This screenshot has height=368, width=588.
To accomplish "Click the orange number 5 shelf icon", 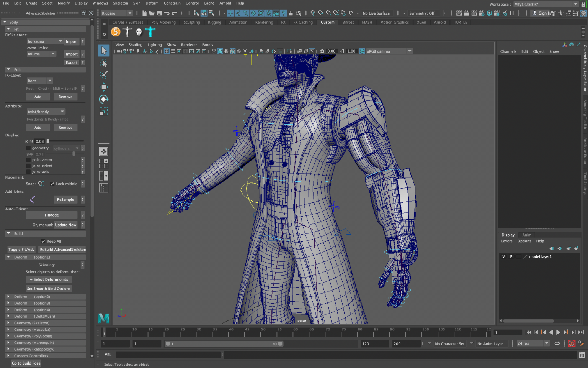I will click(116, 32).
